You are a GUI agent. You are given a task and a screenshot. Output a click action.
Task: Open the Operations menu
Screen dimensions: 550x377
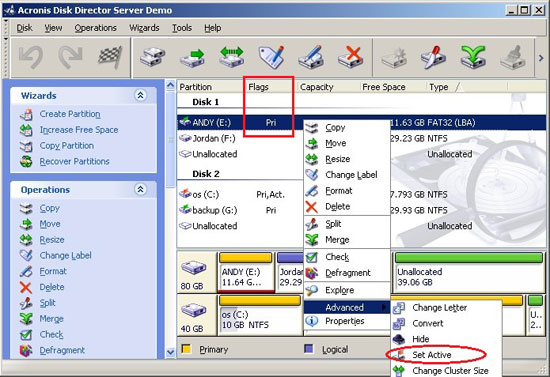pos(95,28)
